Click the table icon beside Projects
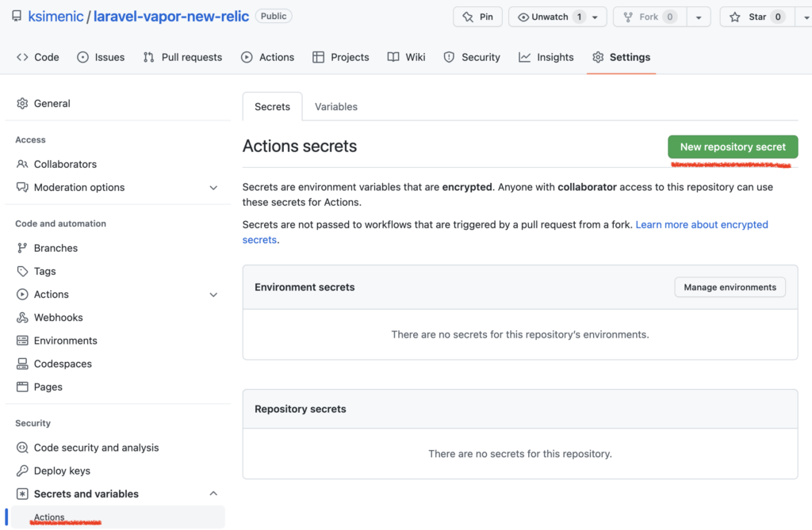Image resolution: width=812 pixels, height=530 pixels. (318, 58)
